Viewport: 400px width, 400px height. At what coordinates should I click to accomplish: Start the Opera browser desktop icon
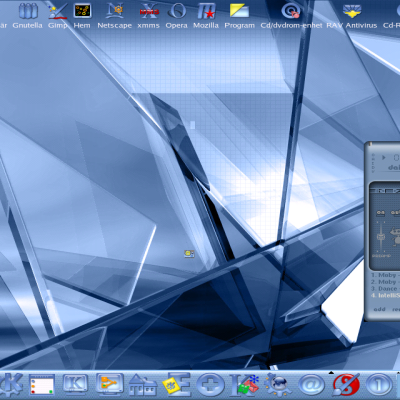(x=177, y=15)
